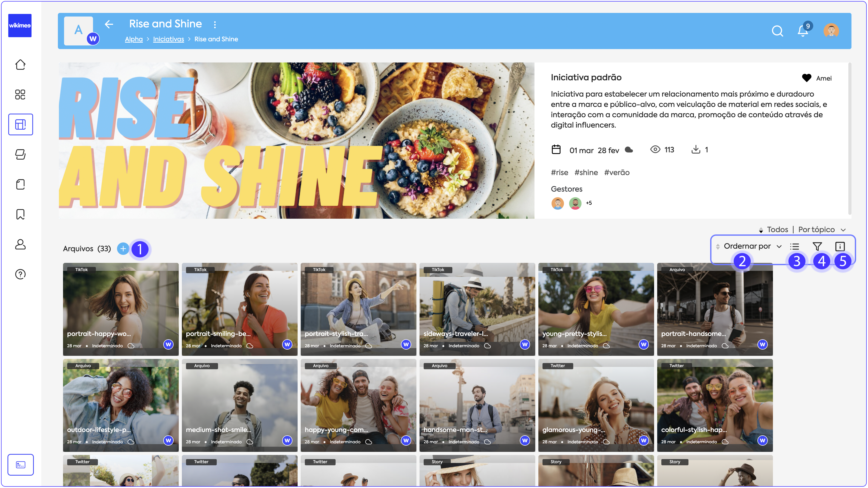868x488 pixels.
Task: Select the user profile sidebar item
Action: click(x=20, y=244)
